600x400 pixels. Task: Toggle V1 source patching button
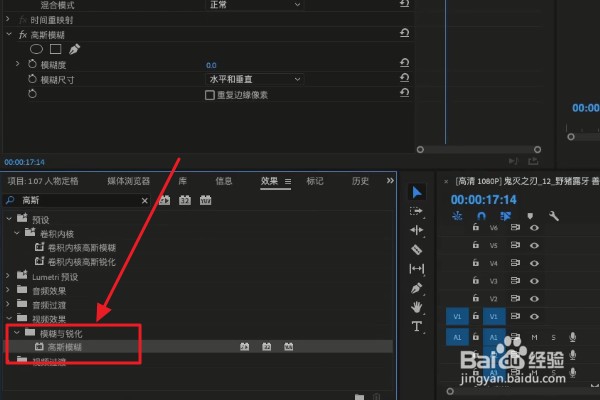coord(457,317)
